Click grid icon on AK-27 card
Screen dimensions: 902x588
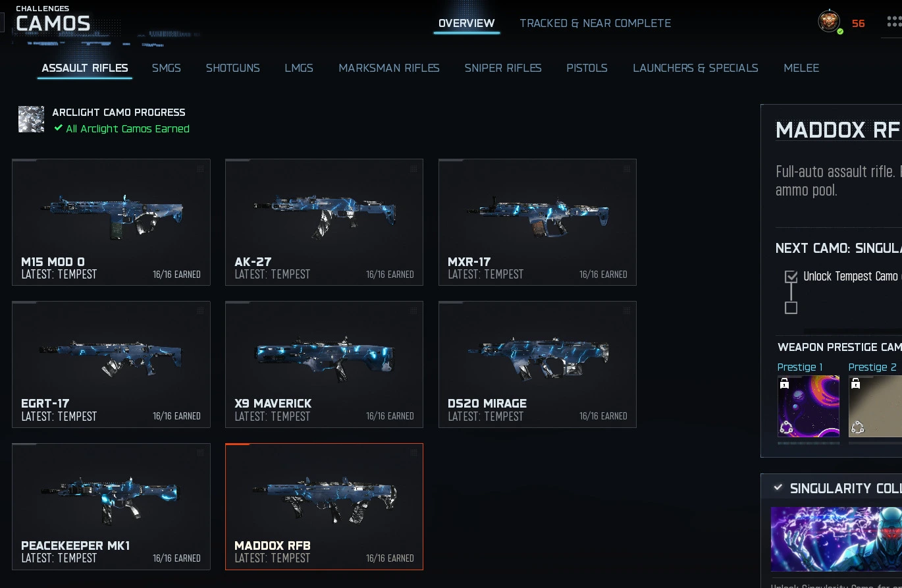[414, 169]
